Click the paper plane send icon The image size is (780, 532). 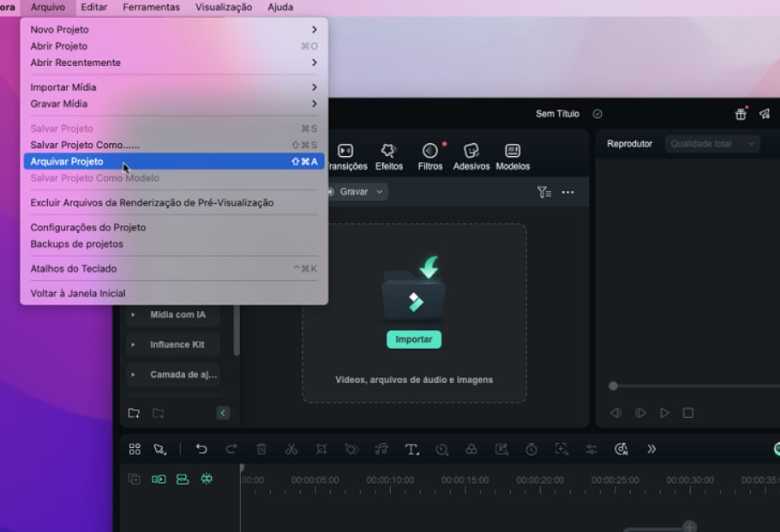coord(765,114)
